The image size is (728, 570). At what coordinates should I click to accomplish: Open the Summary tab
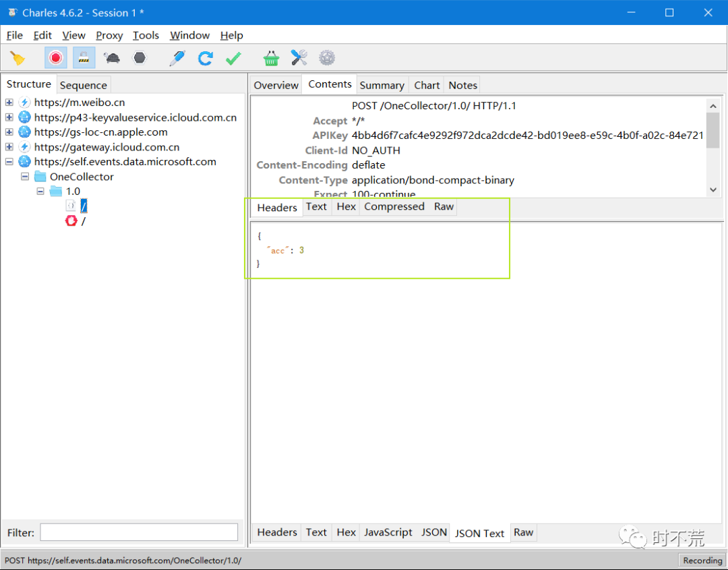[x=382, y=85]
